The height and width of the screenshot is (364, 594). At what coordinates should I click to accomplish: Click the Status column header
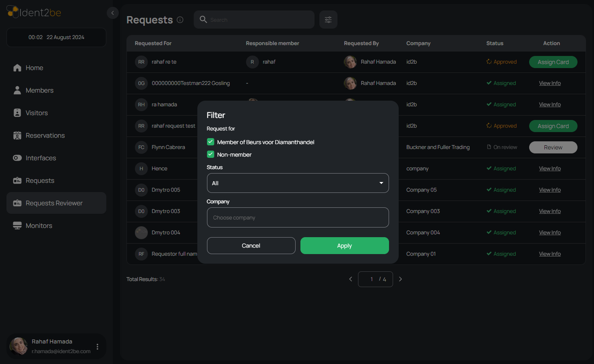click(x=495, y=43)
